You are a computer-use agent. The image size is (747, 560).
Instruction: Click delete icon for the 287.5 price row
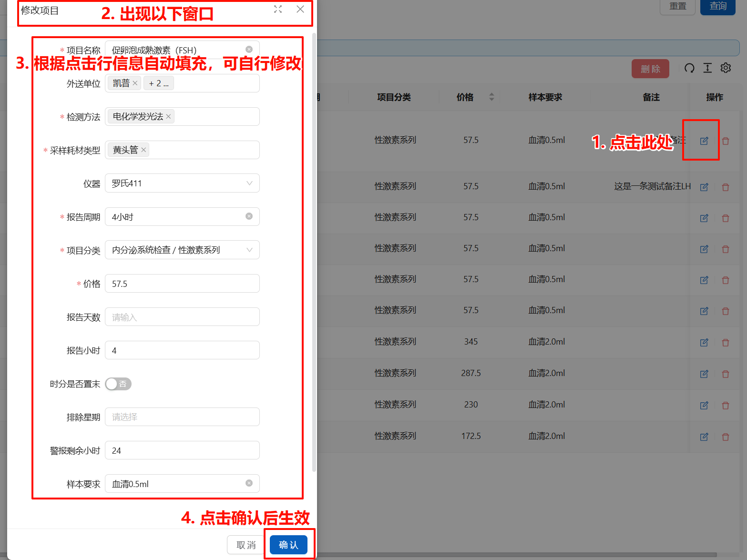726,374
